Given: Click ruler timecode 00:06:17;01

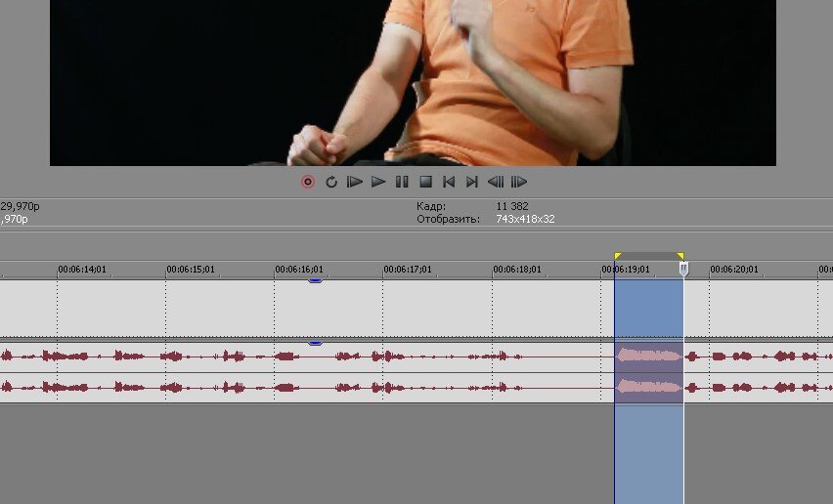Looking at the screenshot, I should (408, 270).
